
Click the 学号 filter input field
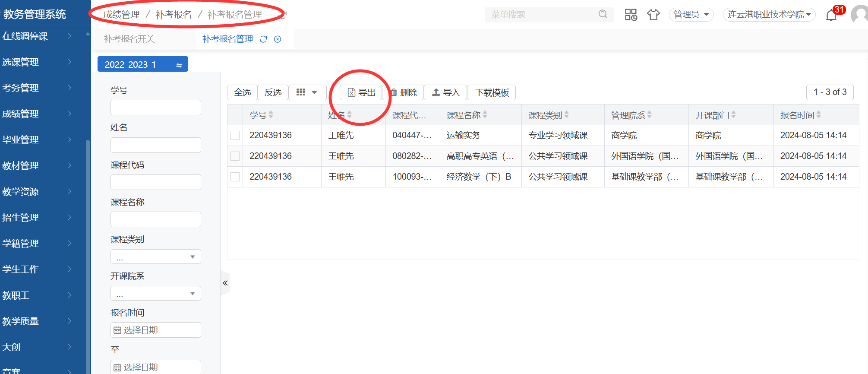click(155, 108)
